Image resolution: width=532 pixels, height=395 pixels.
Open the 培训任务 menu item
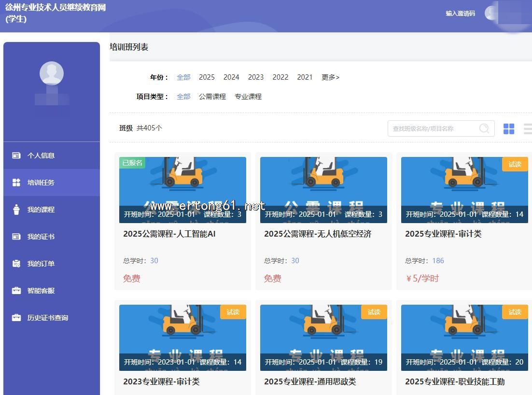tap(41, 183)
